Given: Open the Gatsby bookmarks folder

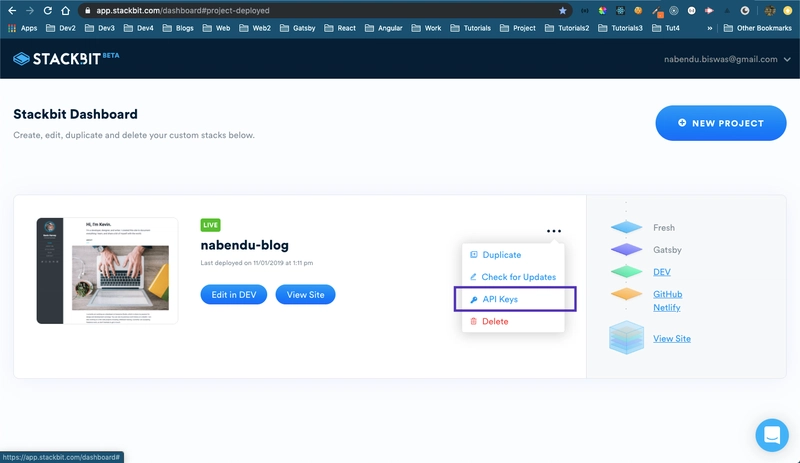Looking at the screenshot, I should [x=297, y=28].
